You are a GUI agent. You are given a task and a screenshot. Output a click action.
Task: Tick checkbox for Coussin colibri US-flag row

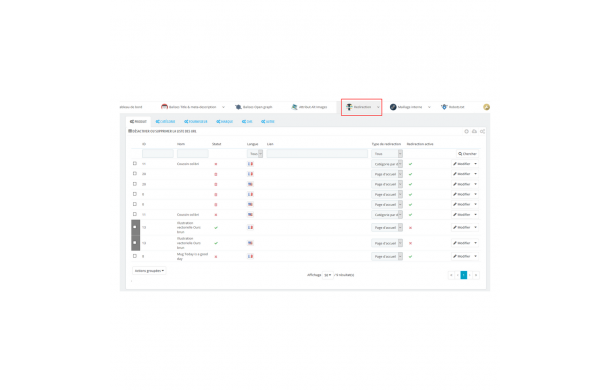tap(135, 214)
